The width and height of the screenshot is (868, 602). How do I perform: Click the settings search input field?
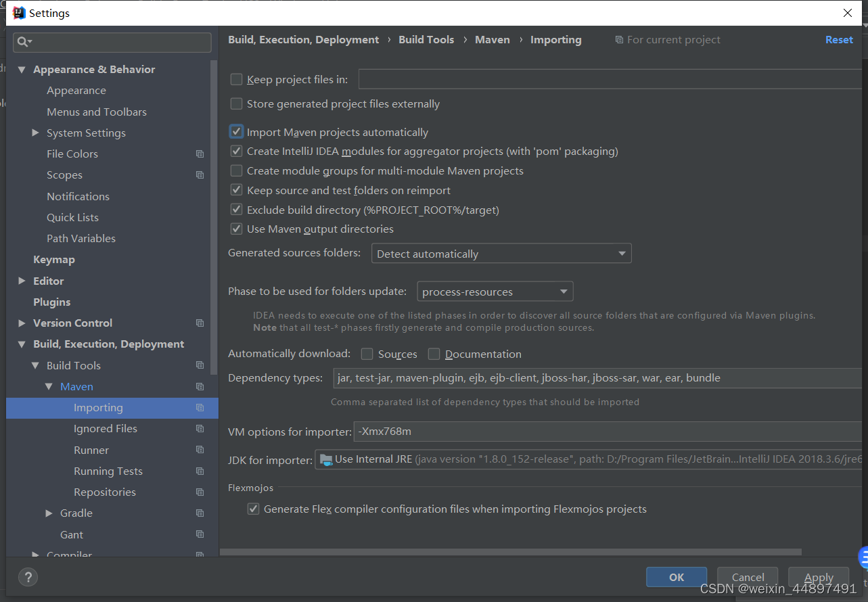tap(112, 42)
